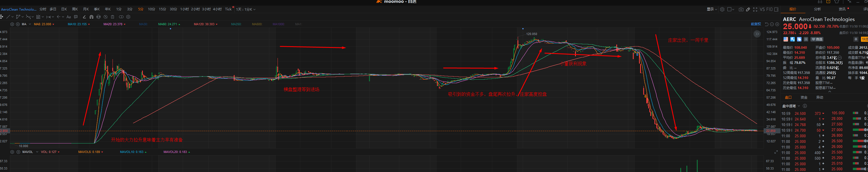Open the 资讯 news tab

pyautogui.click(x=842, y=9)
